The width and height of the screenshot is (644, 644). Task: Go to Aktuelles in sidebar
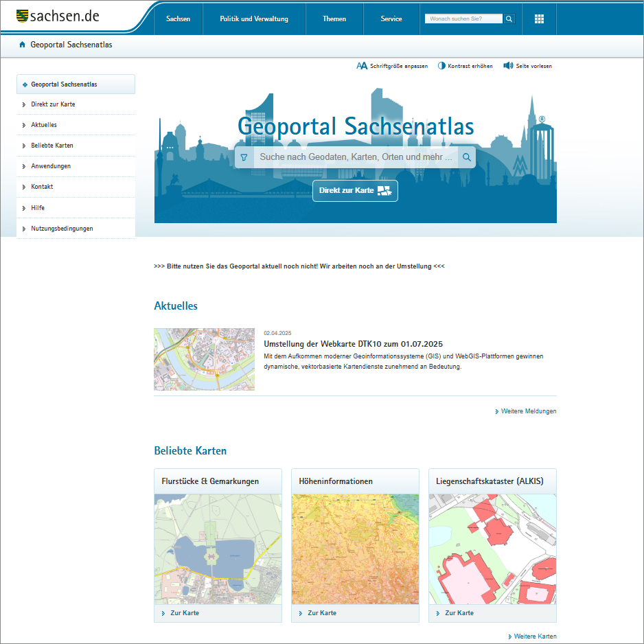tap(76, 125)
